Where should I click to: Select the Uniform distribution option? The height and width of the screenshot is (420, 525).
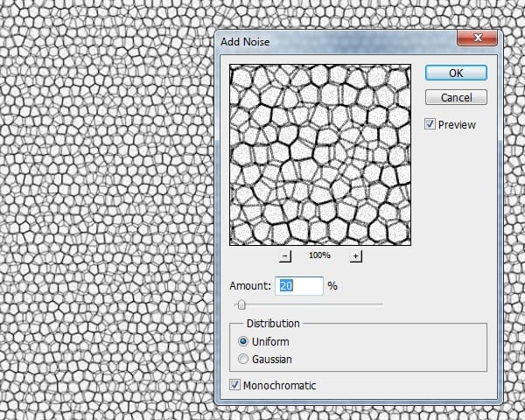[243, 341]
